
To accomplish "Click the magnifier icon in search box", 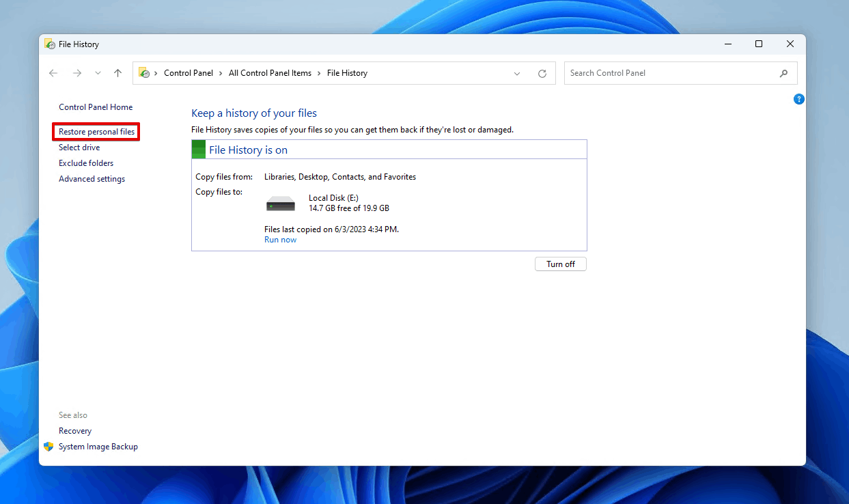I will tap(783, 73).
